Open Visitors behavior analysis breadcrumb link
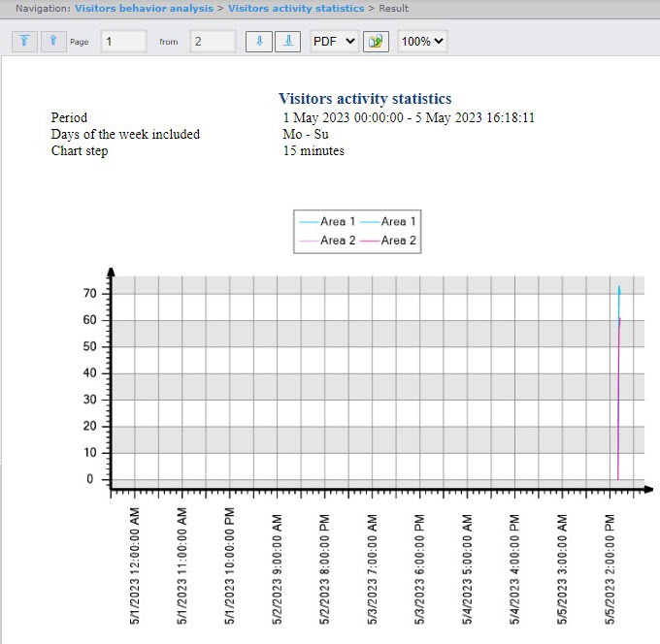Viewport: 660px width, 644px height. coord(146,8)
